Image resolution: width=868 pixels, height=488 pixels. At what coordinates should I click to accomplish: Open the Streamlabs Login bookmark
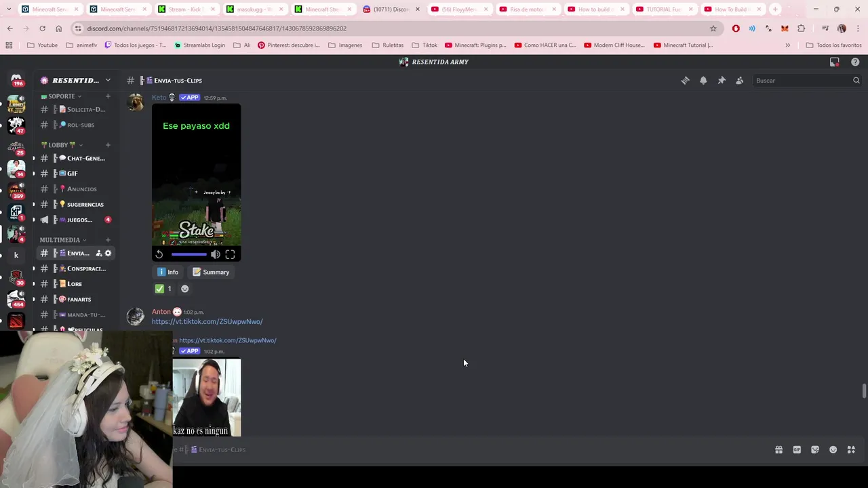click(x=199, y=45)
